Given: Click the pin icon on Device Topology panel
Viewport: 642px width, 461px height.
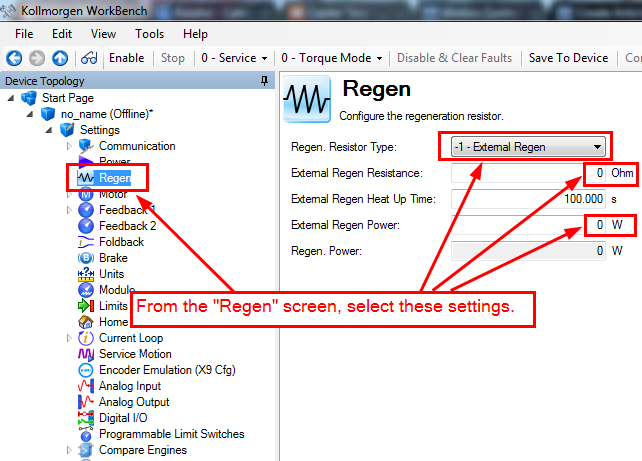Looking at the screenshot, I should (264, 81).
